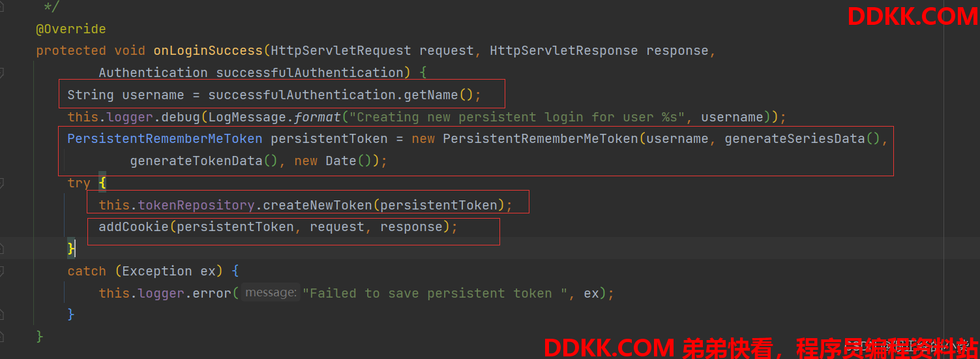
Task: Click the 'message:' parameter hint in logger.error
Action: 269,293
